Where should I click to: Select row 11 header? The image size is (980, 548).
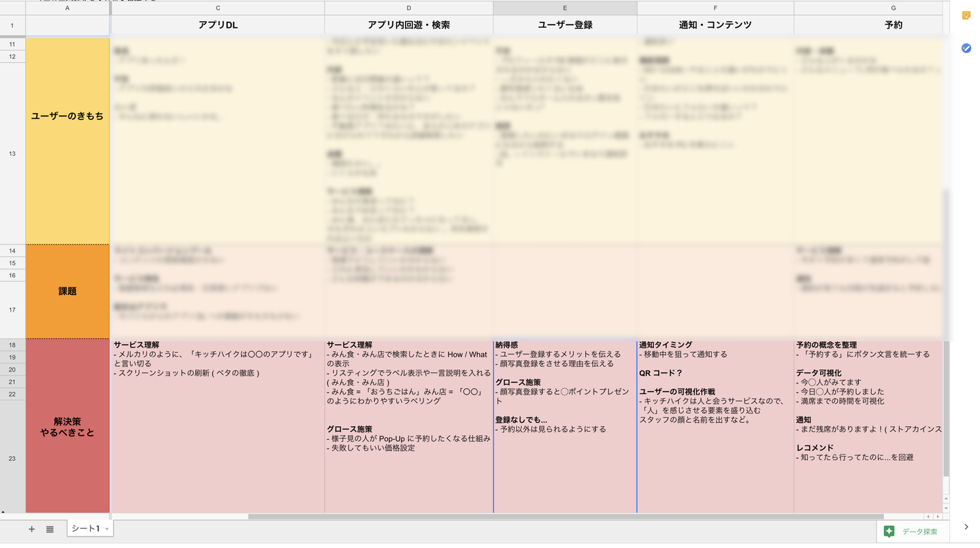13,44
